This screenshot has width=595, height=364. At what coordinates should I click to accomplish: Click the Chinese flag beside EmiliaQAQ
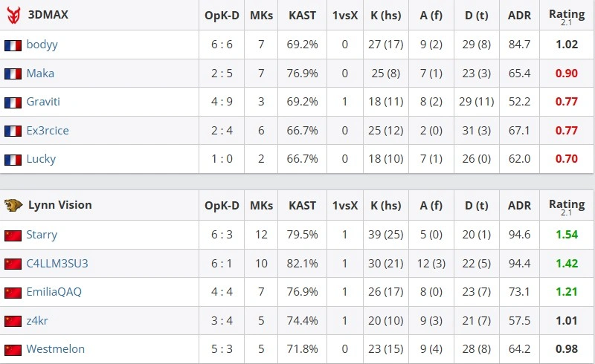tap(13, 293)
